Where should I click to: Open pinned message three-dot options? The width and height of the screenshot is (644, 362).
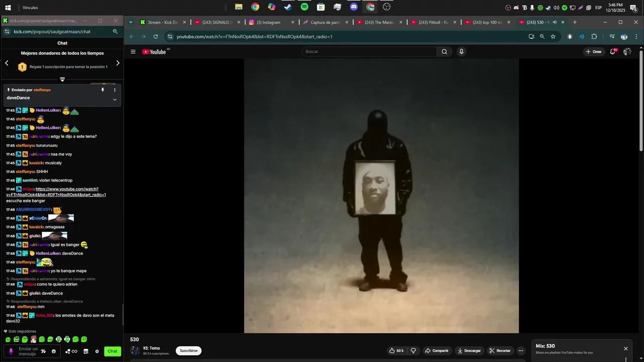(x=115, y=90)
